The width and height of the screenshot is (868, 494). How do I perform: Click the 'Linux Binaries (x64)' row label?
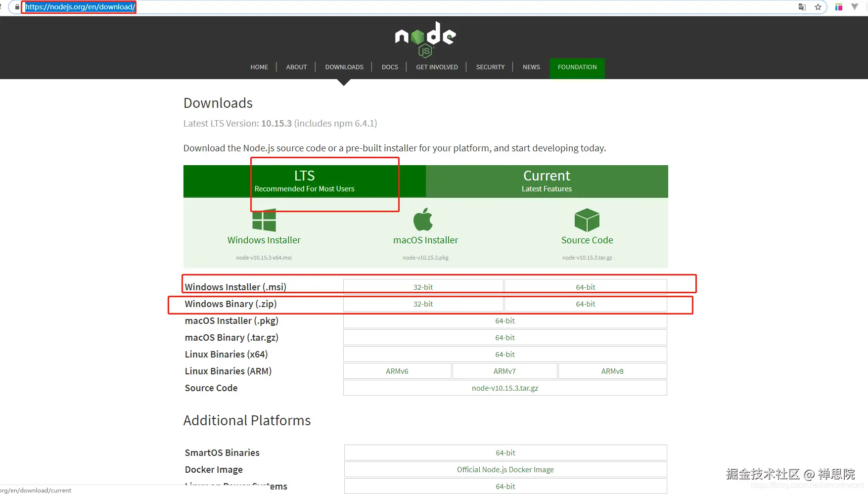click(x=227, y=355)
